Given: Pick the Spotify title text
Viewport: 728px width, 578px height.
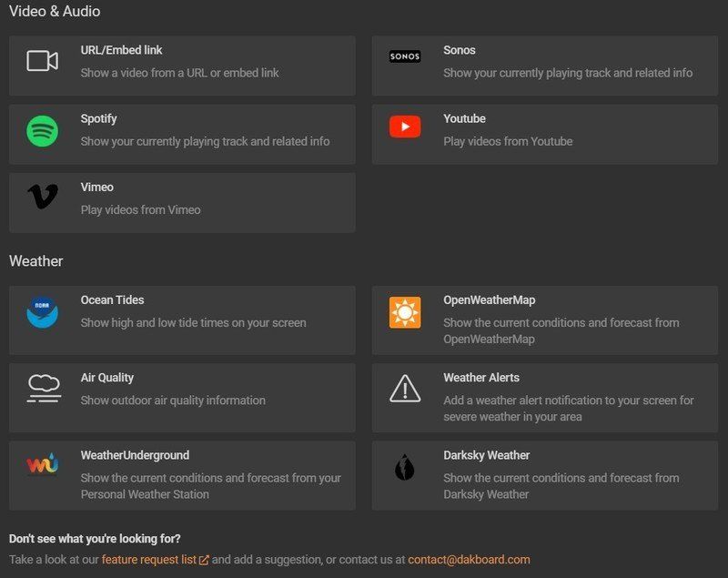Looking at the screenshot, I should click(x=98, y=119).
